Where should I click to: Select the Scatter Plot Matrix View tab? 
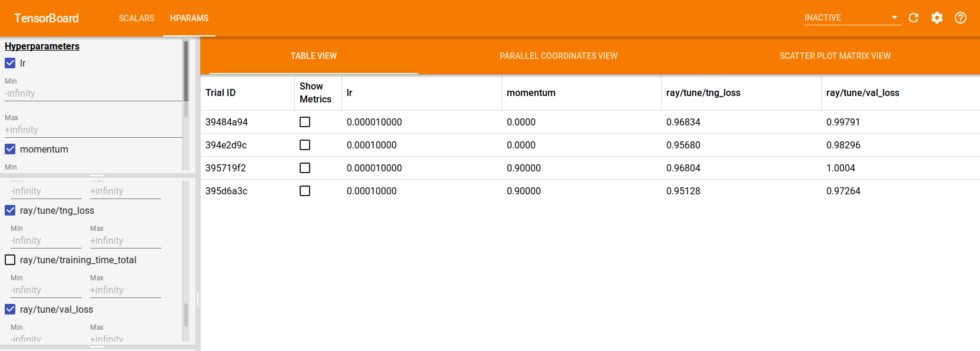[835, 56]
